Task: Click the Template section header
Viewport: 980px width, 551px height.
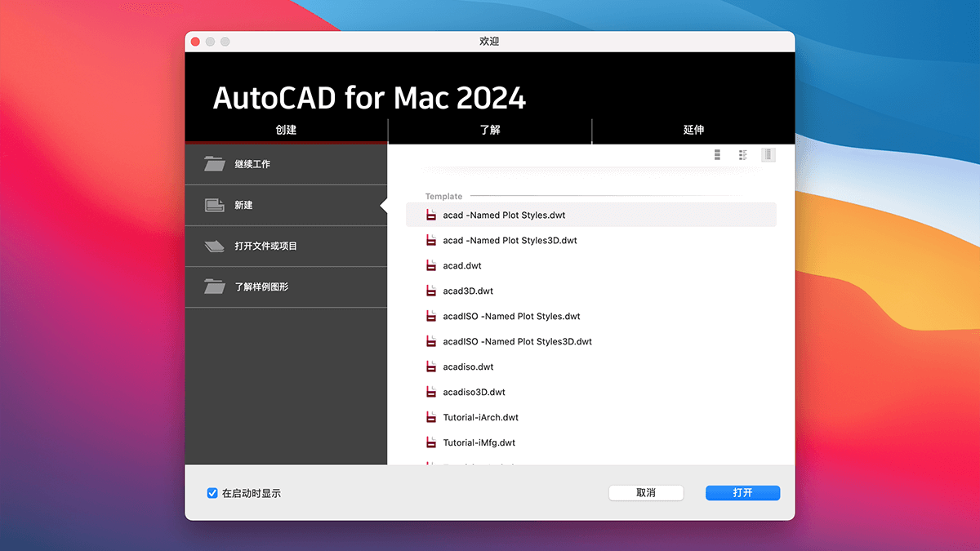Action: (443, 197)
